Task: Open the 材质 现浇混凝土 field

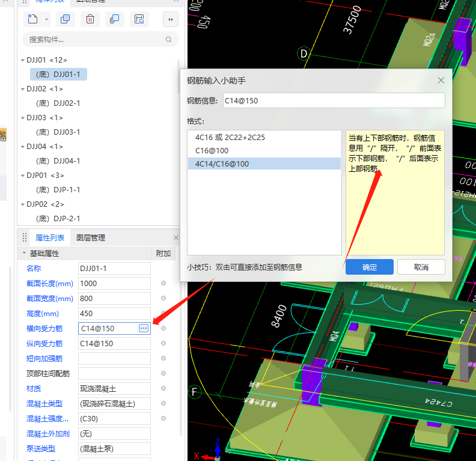Action: click(x=114, y=389)
